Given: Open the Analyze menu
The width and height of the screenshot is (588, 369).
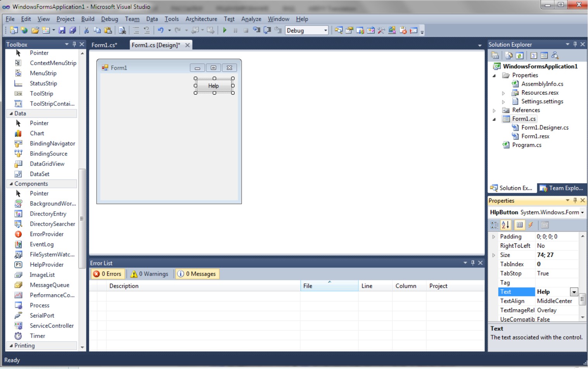Looking at the screenshot, I should (x=251, y=19).
